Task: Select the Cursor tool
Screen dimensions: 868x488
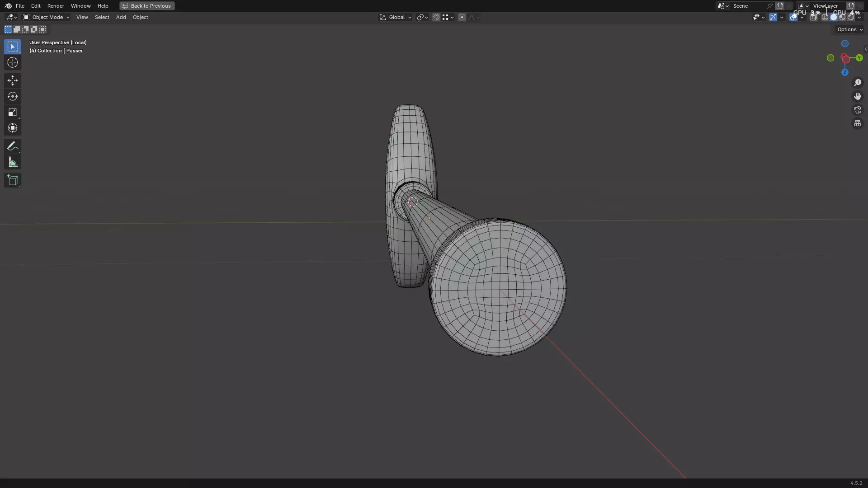Action: click(12, 63)
